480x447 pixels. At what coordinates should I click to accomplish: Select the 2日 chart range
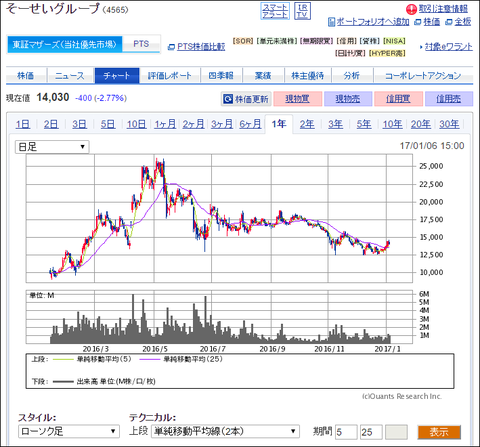tap(51, 124)
